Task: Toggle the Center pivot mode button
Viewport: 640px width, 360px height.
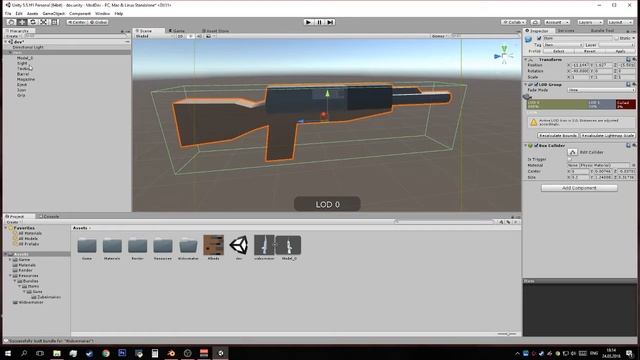Action: [x=77, y=22]
